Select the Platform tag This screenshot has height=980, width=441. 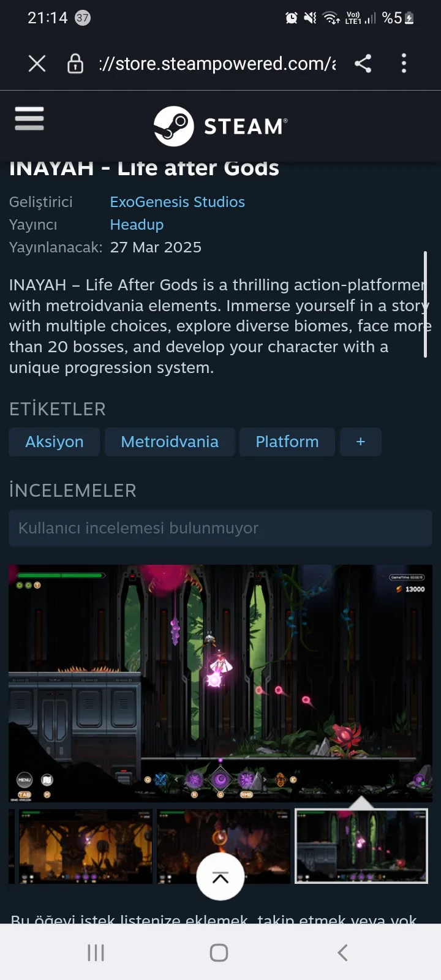tap(287, 442)
